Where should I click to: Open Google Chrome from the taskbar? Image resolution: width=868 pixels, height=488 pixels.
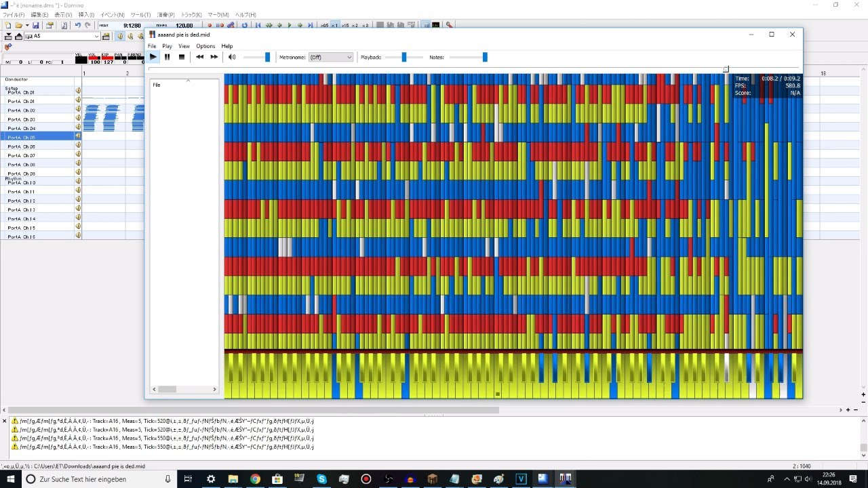(255, 479)
